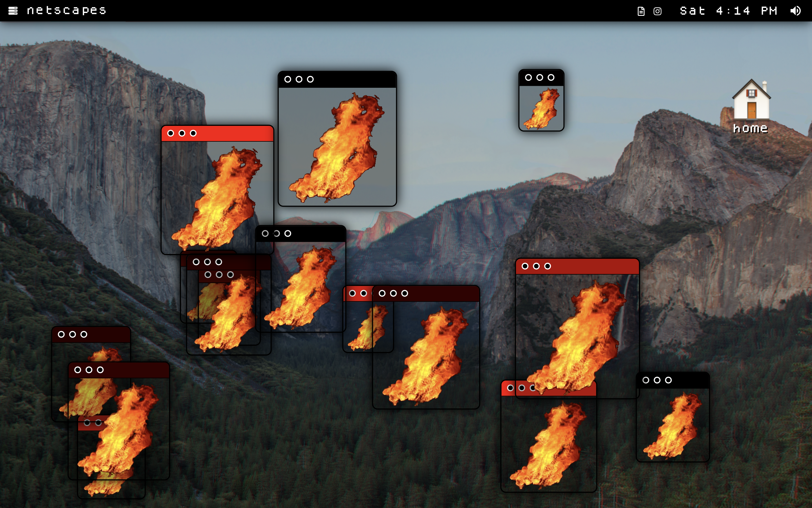Image resolution: width=812 pixels, height=508 pixels.
Task: Click first circle of black window at far bottom right
Action: pos(646,380)
